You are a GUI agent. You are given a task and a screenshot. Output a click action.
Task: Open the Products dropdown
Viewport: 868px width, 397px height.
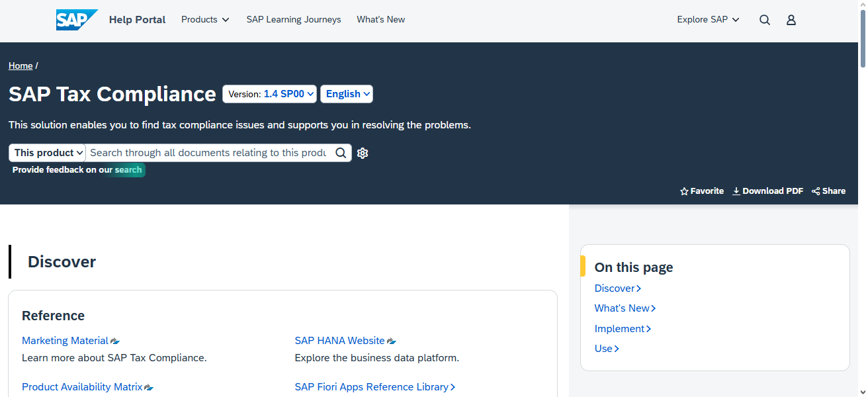[x=205, y=19]
